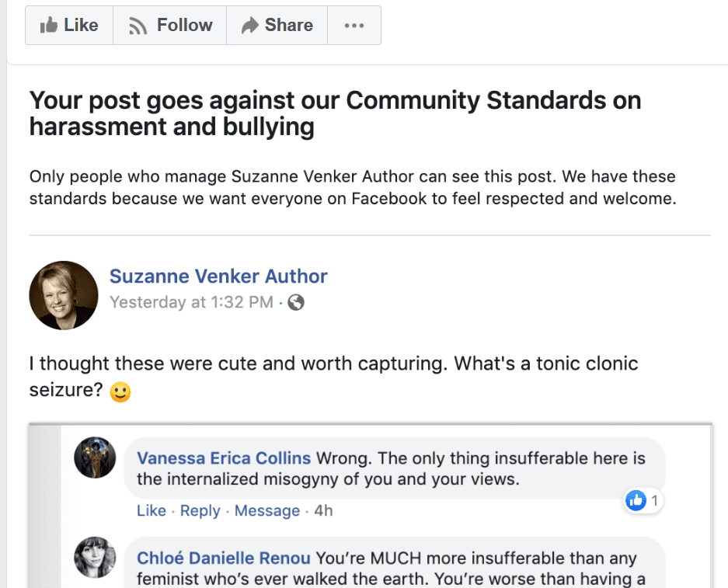728x588 pixels.
Task: Open Chloé Danielle Renou's profile name link
Action: click(223, 558)
